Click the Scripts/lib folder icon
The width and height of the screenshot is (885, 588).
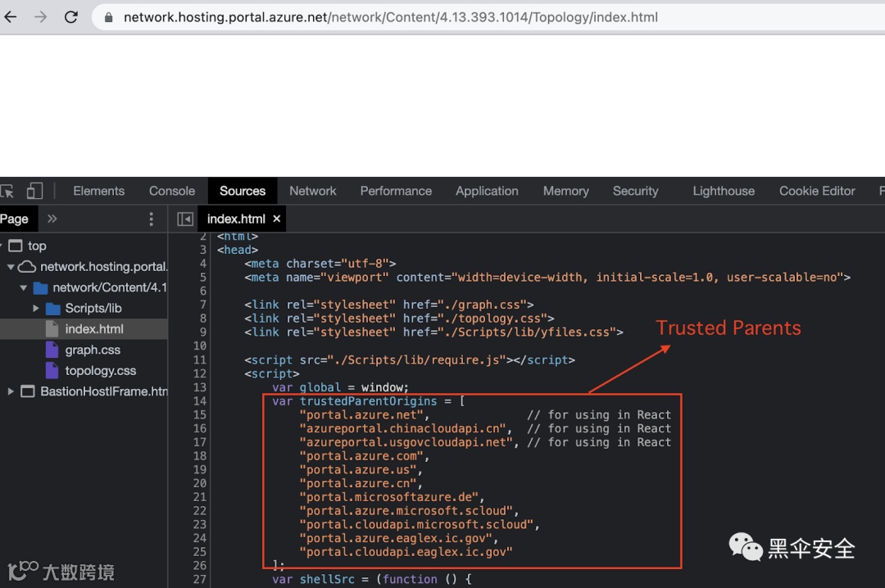pos(53,309)
